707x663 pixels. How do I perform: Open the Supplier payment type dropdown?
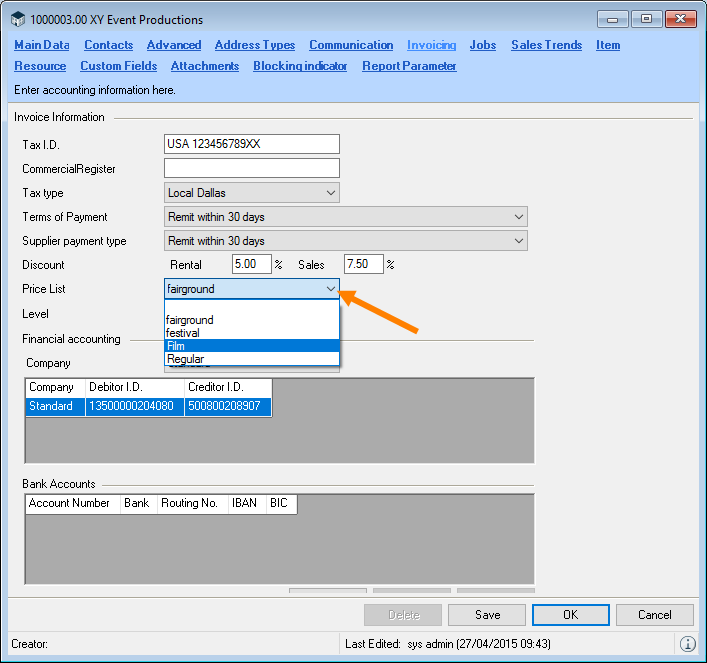pyautogui.click(x=518, y=241)
